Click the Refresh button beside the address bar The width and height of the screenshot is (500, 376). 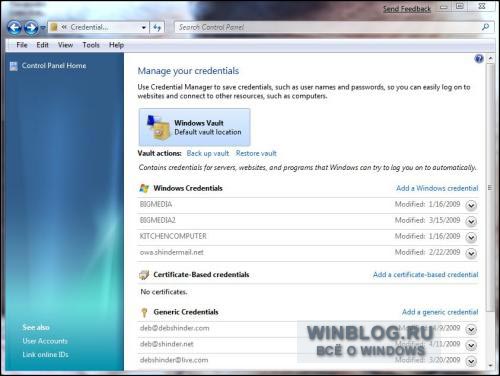point(157,28)
